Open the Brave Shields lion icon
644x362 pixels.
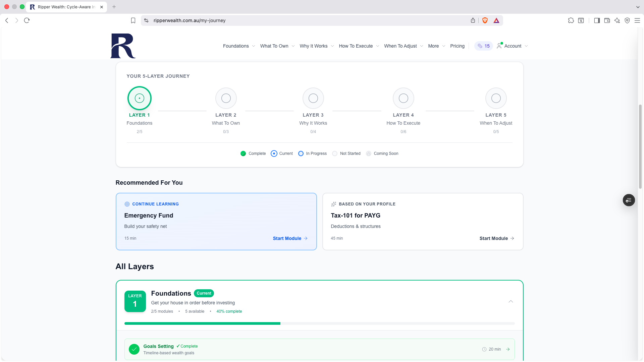pyautogui.click(x=485, y=20)
